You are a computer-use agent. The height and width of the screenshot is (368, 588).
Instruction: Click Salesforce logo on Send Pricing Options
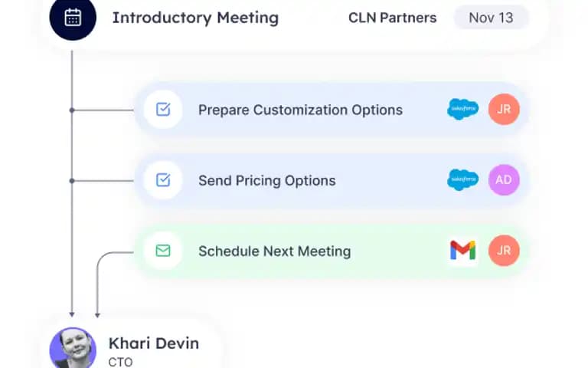click(462, 180)
